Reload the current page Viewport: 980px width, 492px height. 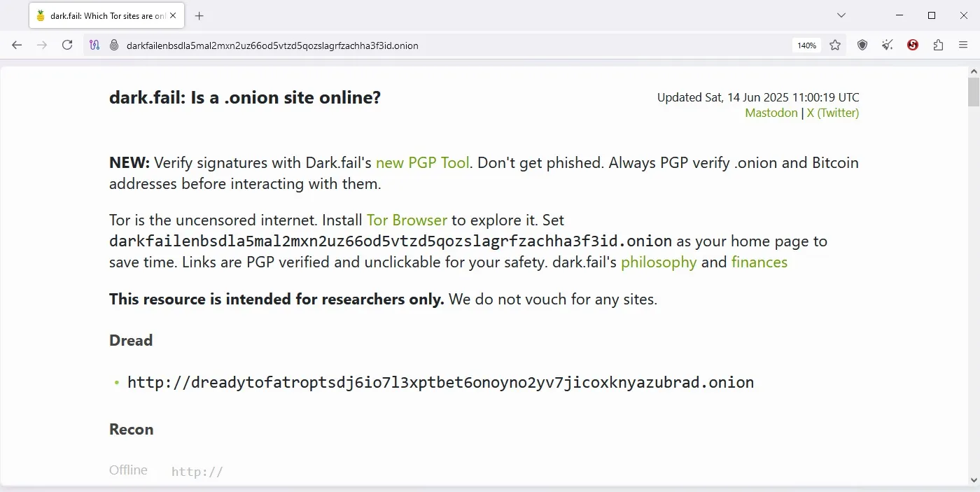click(x=67, y=45)
